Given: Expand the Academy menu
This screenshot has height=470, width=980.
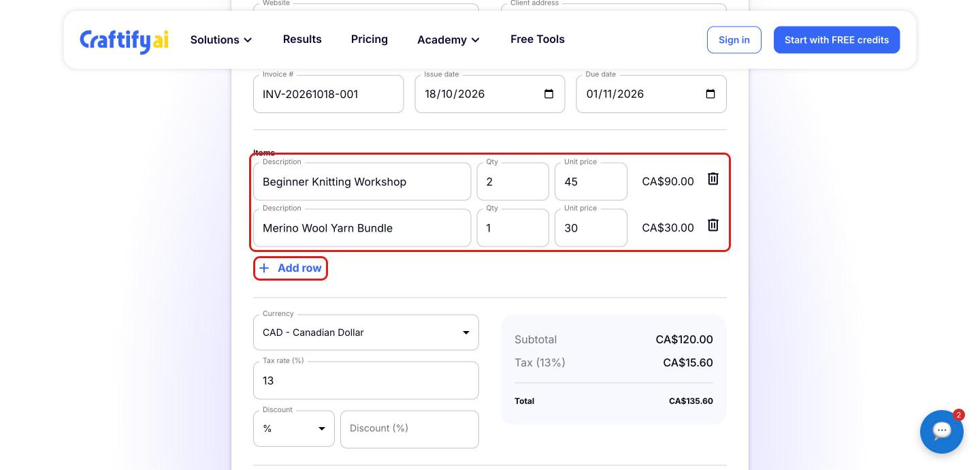Looking at the screenshot, I should point(448,40).
